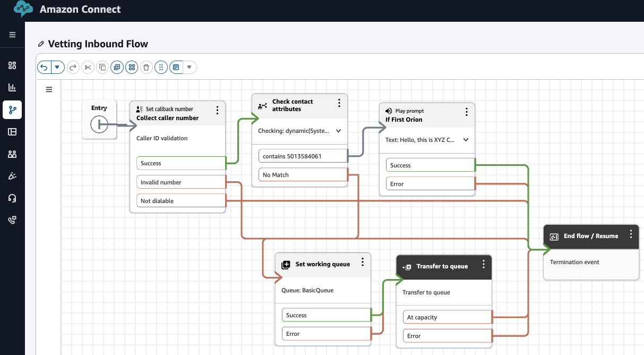The image size is (644, 355).
Task: Click the Termination event text
Action: pyautogui.click(x=574, y=262)
